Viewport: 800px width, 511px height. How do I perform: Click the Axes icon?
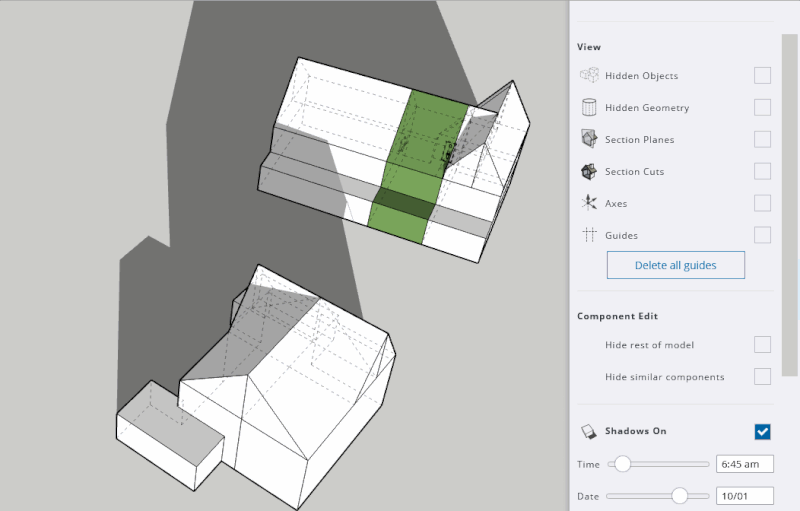(589, 203)
